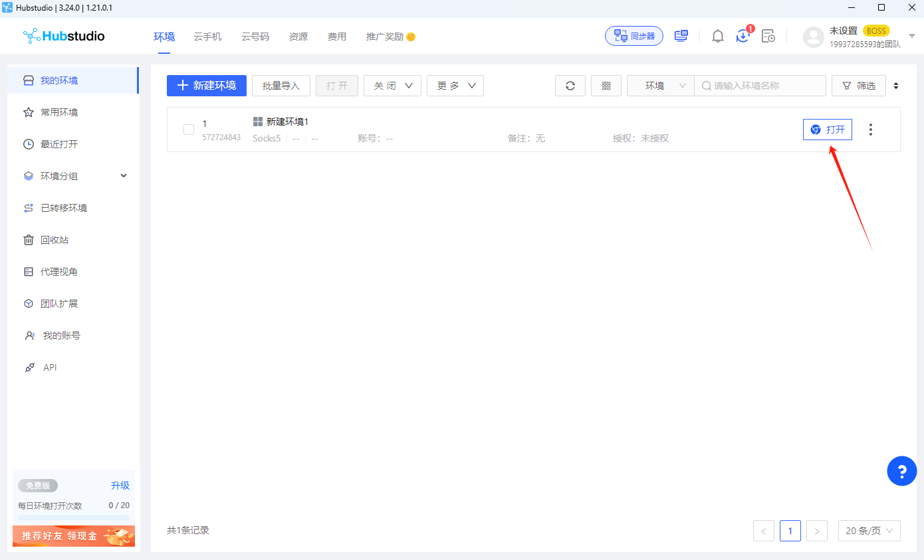This screenshot has height=560, width=924.
Task: Click the environment name search field
Action: pos(760,86)
